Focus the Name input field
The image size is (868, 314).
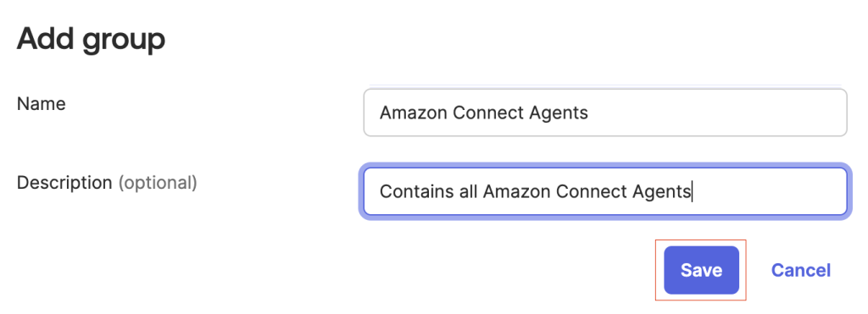605,113
